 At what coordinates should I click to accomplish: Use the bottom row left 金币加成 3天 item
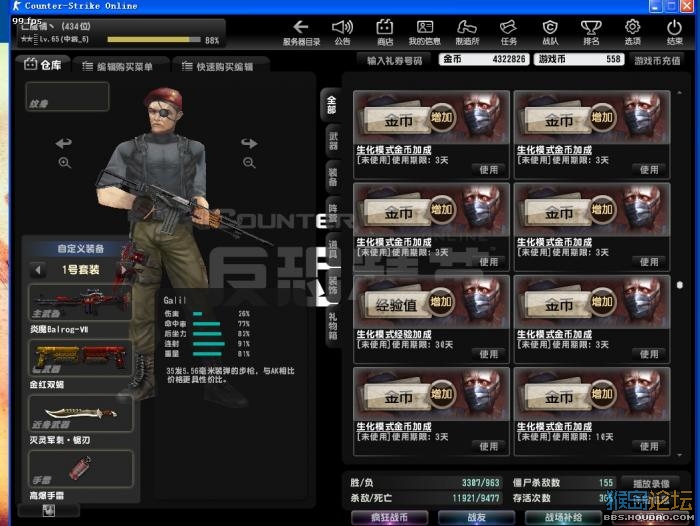click(489, 446)
